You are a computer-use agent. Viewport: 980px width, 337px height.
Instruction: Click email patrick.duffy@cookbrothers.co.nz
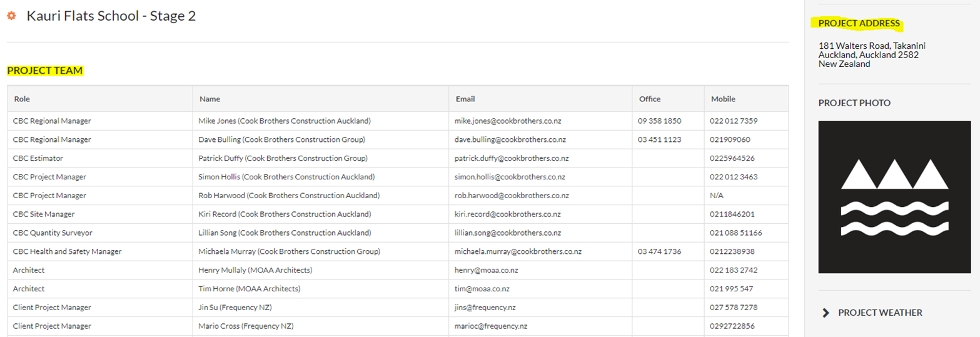[511, 158]
